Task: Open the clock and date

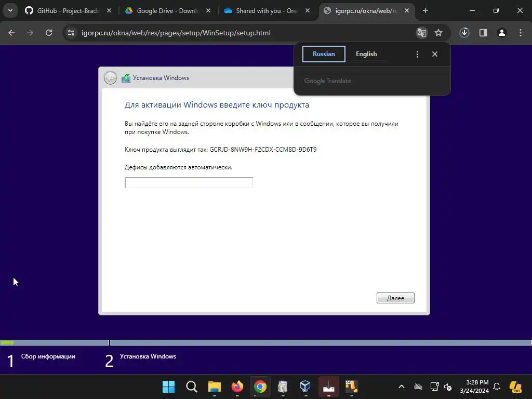Action: pyautogui.click(x=474, y=387)
